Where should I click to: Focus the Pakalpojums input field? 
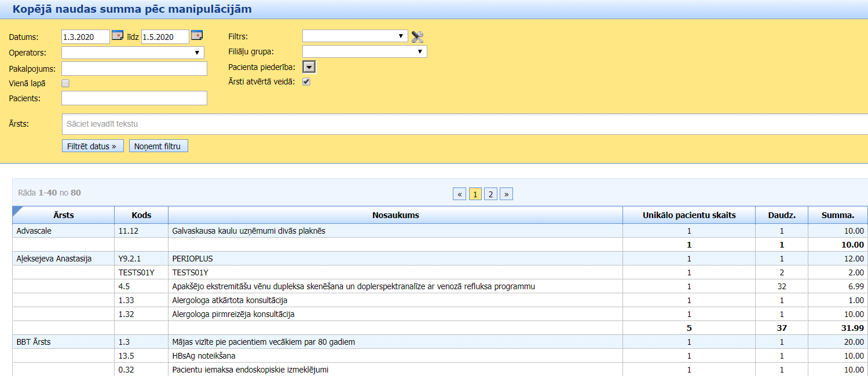point(134,69)
